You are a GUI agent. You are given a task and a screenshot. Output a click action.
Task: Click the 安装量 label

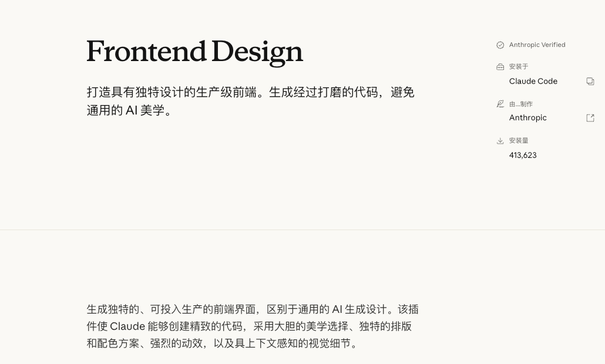(519, 141)
